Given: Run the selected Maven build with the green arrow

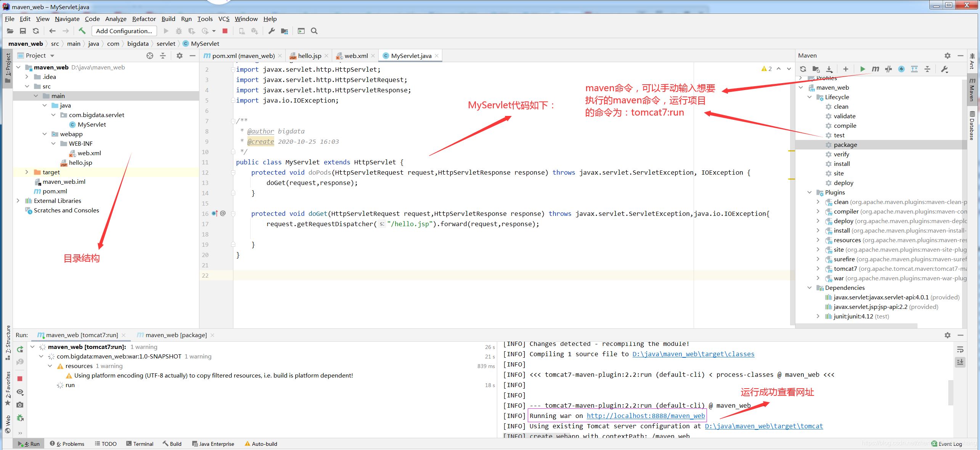Looking at the screenshot, I should click(863, 69).
